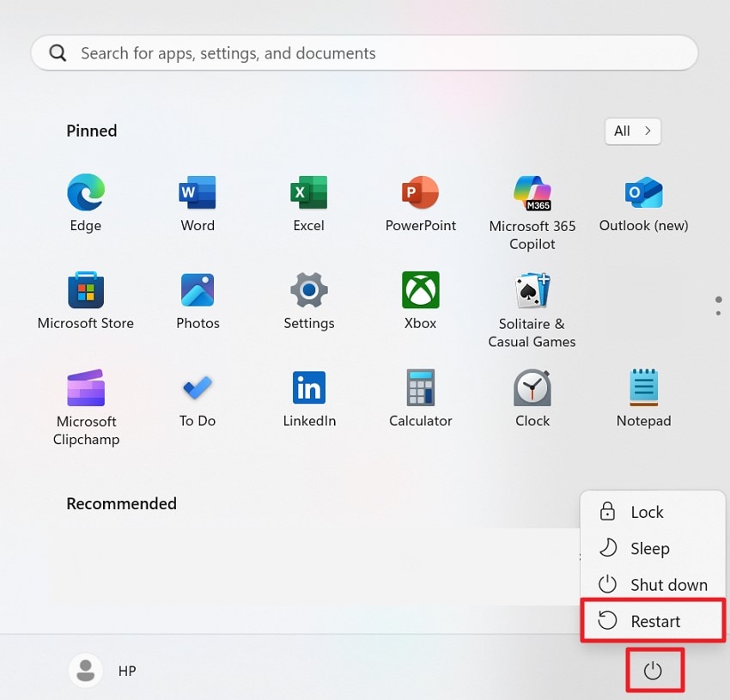Click the HP user account avatar

point(86,671)
